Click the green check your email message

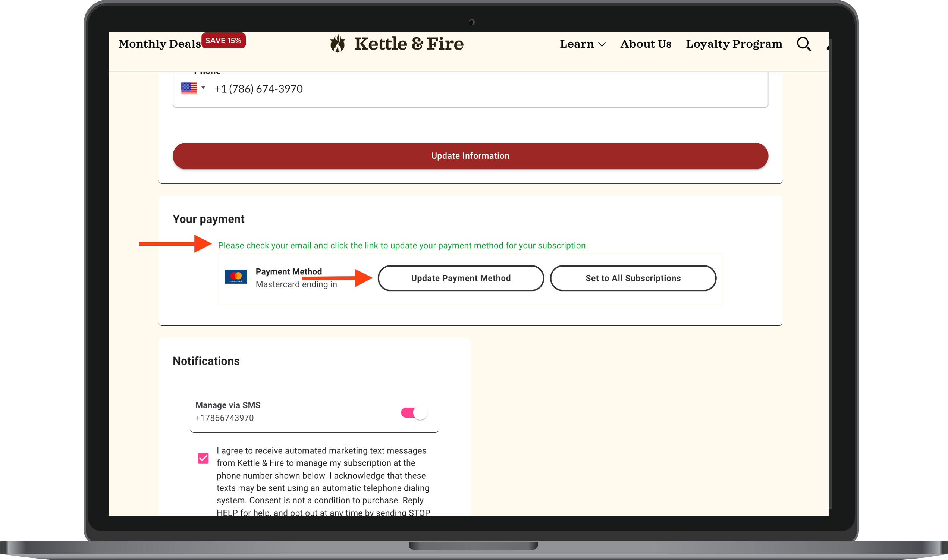pyautogui.click(x=403, y=246)
